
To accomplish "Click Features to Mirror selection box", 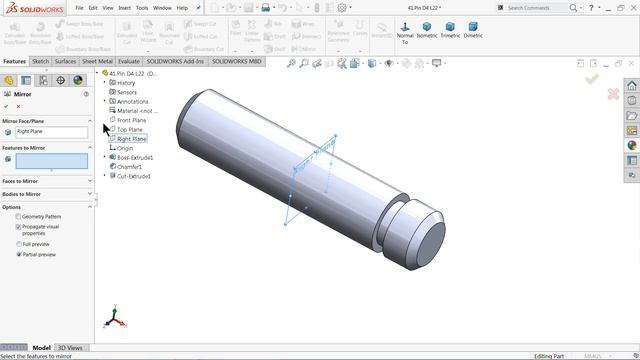I will point(51,161).
